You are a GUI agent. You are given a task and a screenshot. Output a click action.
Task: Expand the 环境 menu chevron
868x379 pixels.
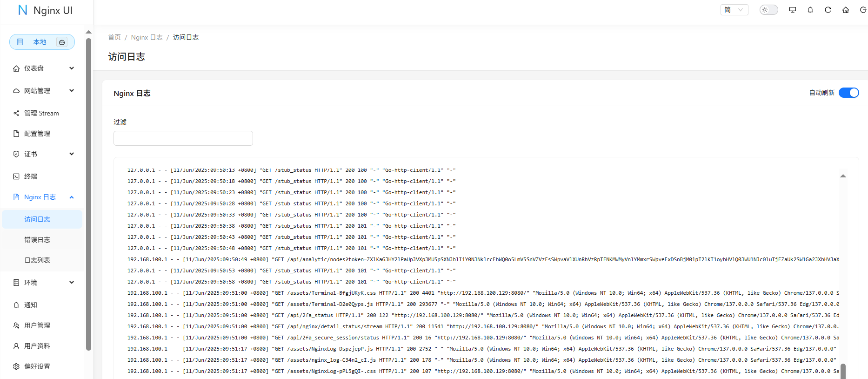[x=72, y=283]
